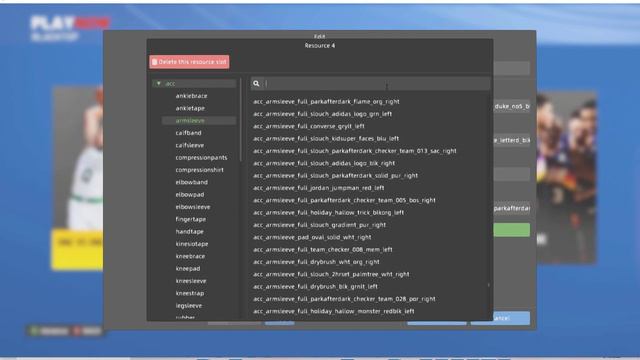Choose acc_armsleeve_full_jordan_jumpman_red_left
The image size is (640, 360).
point(318,188)
